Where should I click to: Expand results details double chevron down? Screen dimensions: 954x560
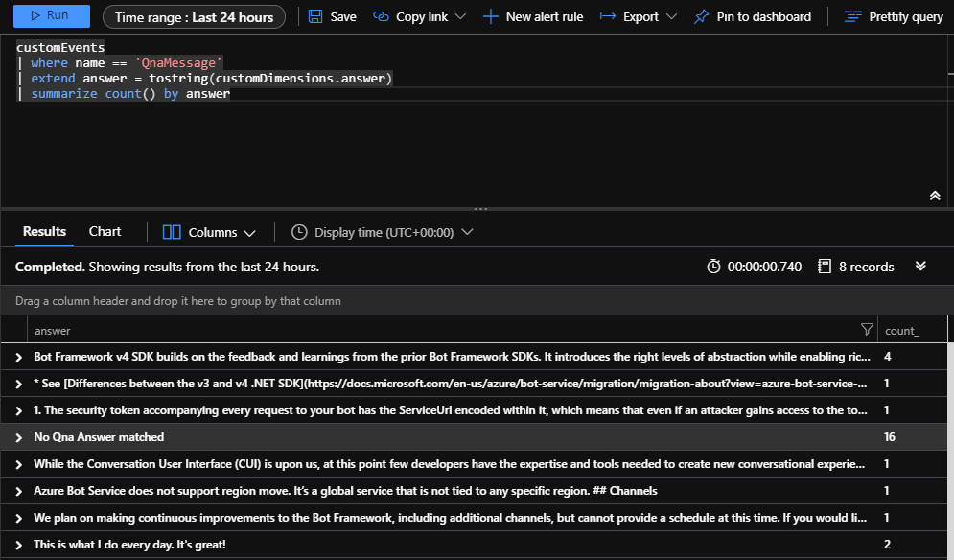pos(920,266)
